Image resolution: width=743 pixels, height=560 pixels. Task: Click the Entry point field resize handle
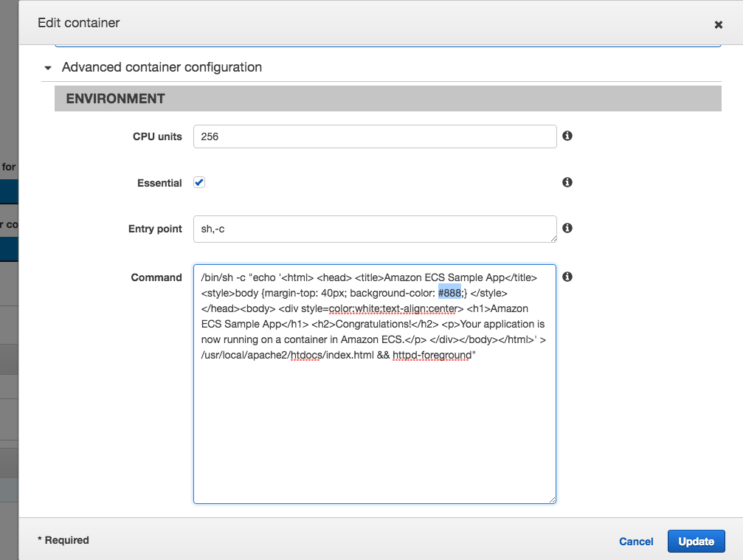[552, 238]
